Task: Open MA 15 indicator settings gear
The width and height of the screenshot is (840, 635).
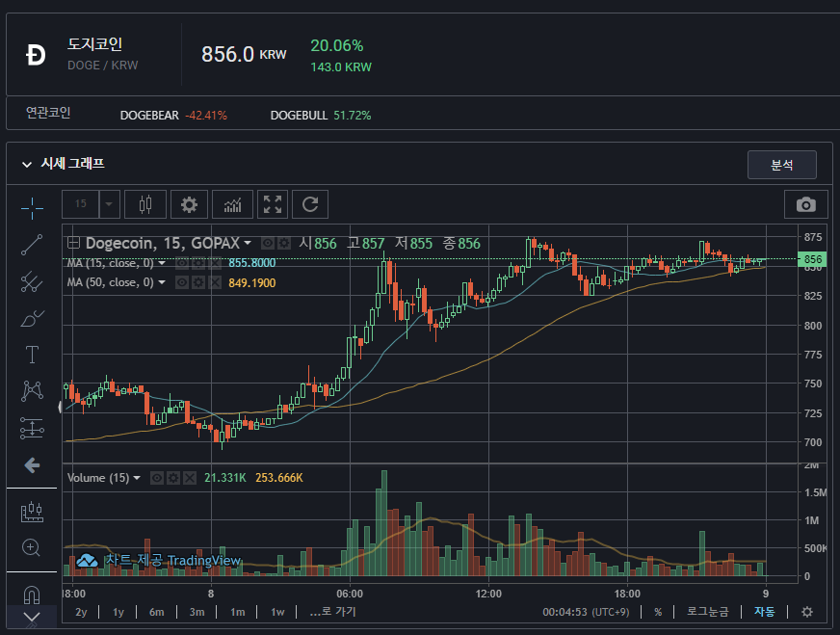Action: [198, 263]
